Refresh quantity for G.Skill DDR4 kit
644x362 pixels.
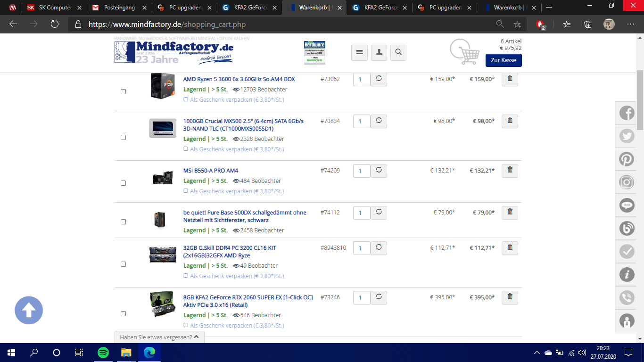click(379, 248)
